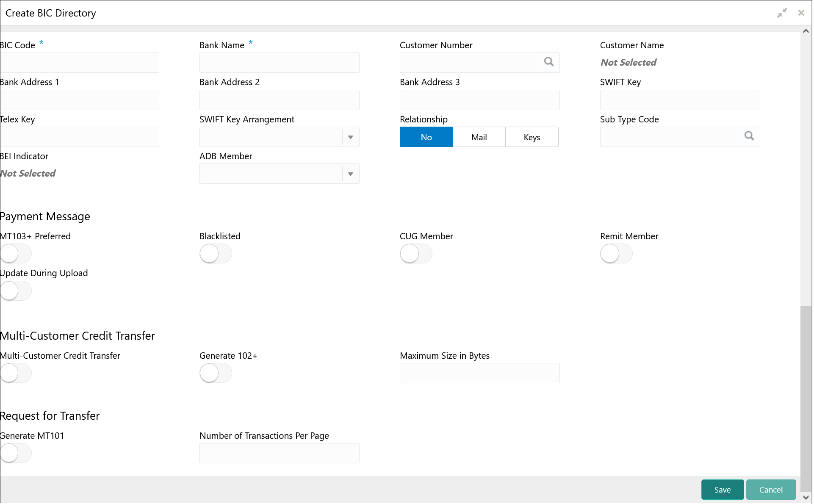Screen dimensions: 814x504
Task: Click the Sub Type Code search icon
Action: coord(749,136)
